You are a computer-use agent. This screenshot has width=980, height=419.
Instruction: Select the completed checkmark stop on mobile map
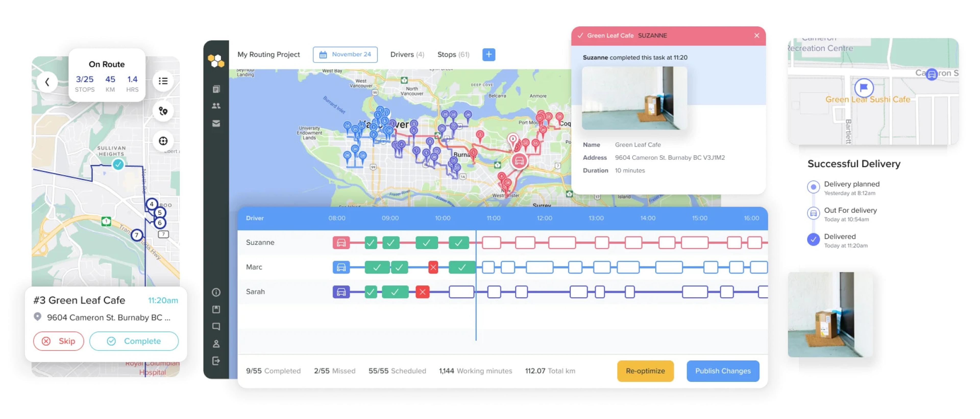(x=118, y=165)
